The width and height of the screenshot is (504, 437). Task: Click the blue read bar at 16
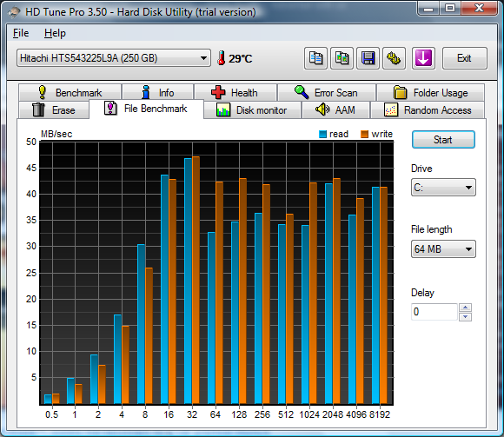coord(164,289)
